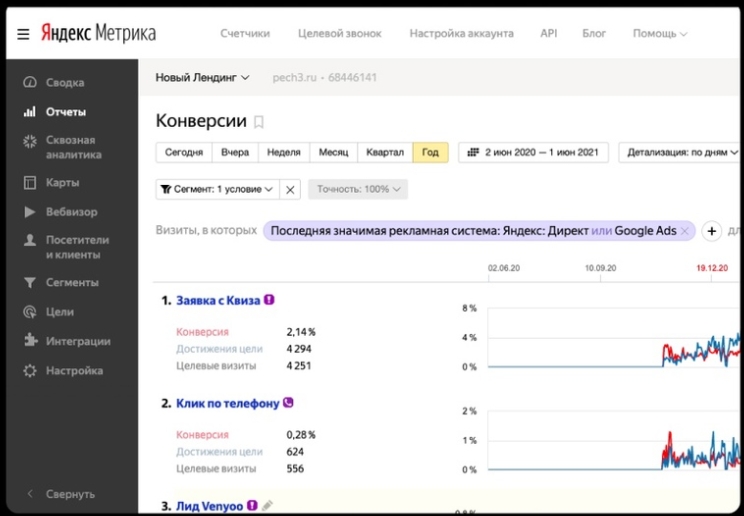The height and width of the screenshot is (516, 744).
Task: Click the 19.12.20 timeline date marker
Action: (x=712, y=268)
